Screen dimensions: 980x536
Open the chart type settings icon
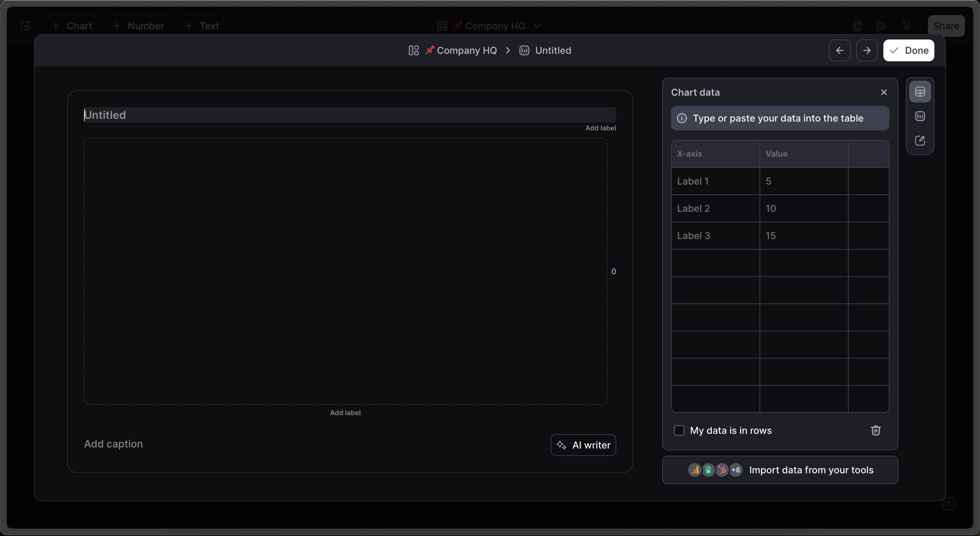919,116
